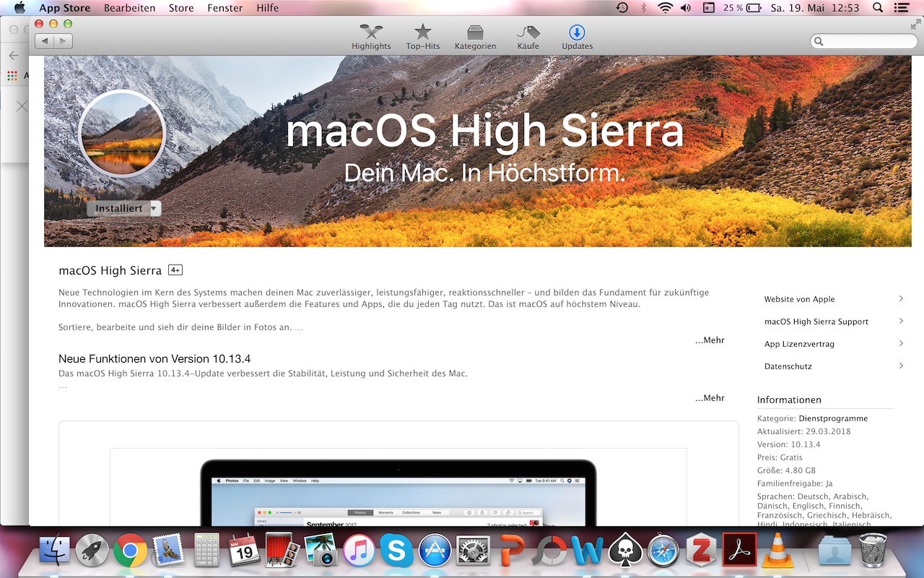
Task: Click the 'Dienstprogramme' category value
Action: [x=833, y=418]
